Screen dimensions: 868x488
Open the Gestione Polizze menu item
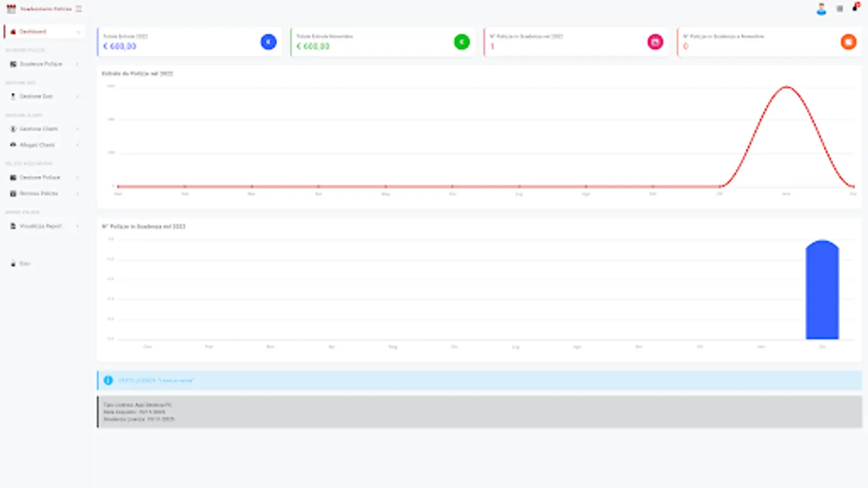point(44,177)
